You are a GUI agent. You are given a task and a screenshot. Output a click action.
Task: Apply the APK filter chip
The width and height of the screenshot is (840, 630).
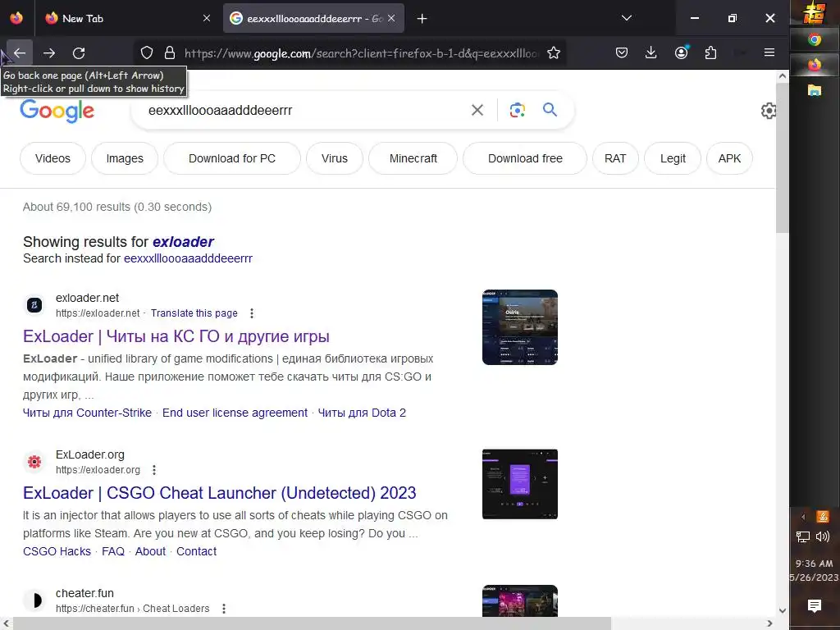(729, 158)
